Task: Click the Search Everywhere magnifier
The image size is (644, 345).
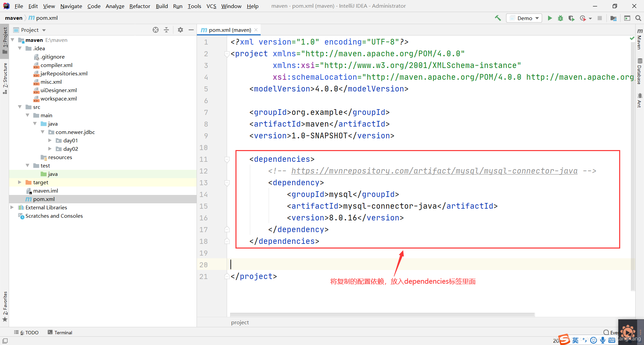Action: pos(638,18)
